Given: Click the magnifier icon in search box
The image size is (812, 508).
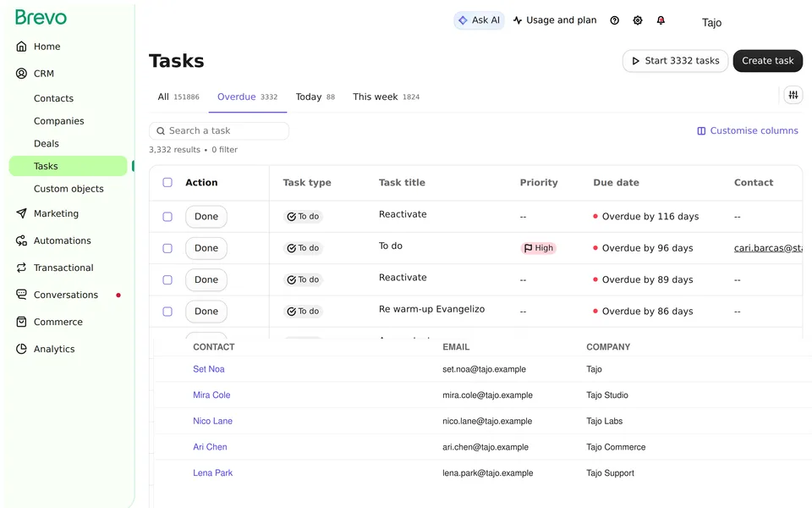Looking at the screenshot, I should click(x=161, y=131).
